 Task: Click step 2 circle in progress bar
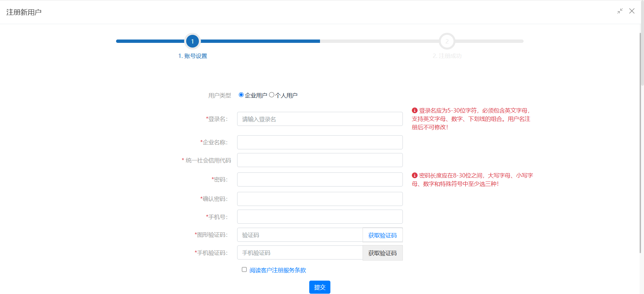click(x=447, y=41)
